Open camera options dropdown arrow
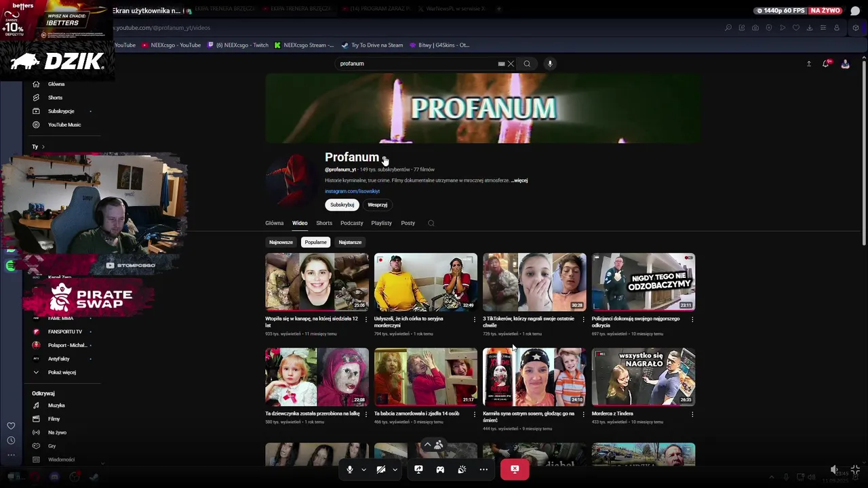This screenshot has height=488, width=868. [x=395, y=470]
